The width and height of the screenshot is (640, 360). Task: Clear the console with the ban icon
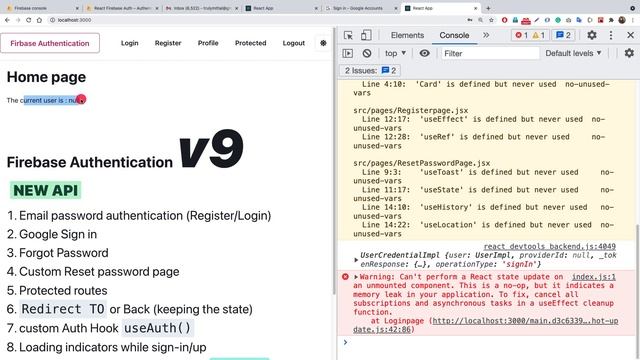(367, 53)
